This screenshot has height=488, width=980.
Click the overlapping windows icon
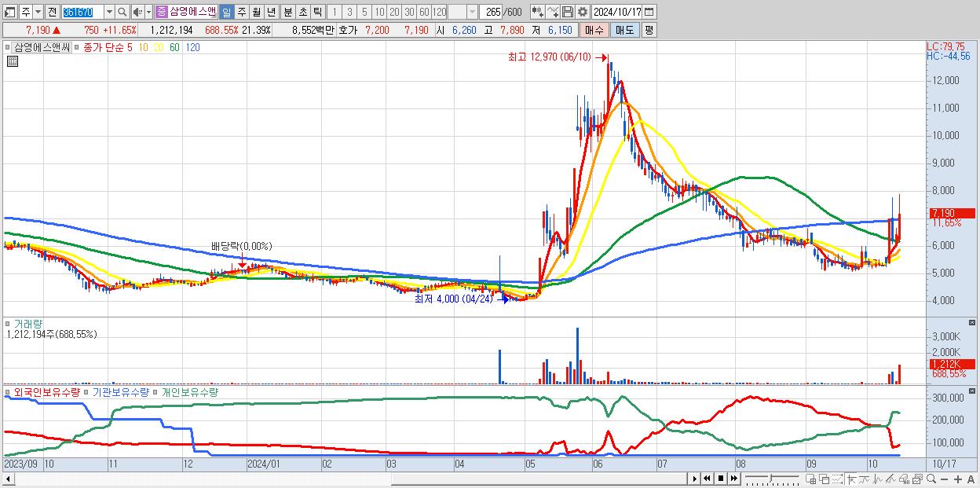[x=825, y=479]
